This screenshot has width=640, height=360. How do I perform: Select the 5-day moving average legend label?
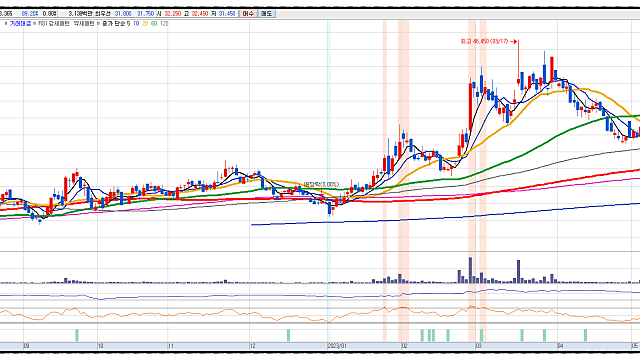point(129,24)
